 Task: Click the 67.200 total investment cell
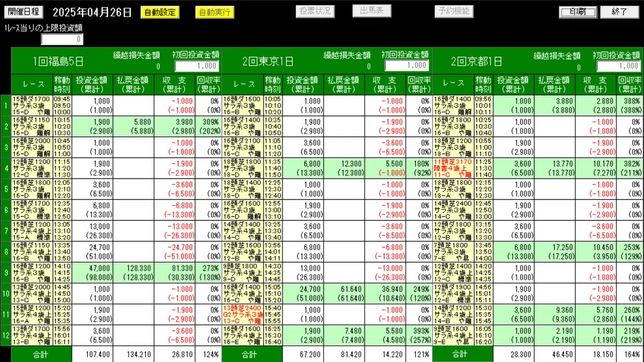tap(303, 354)
